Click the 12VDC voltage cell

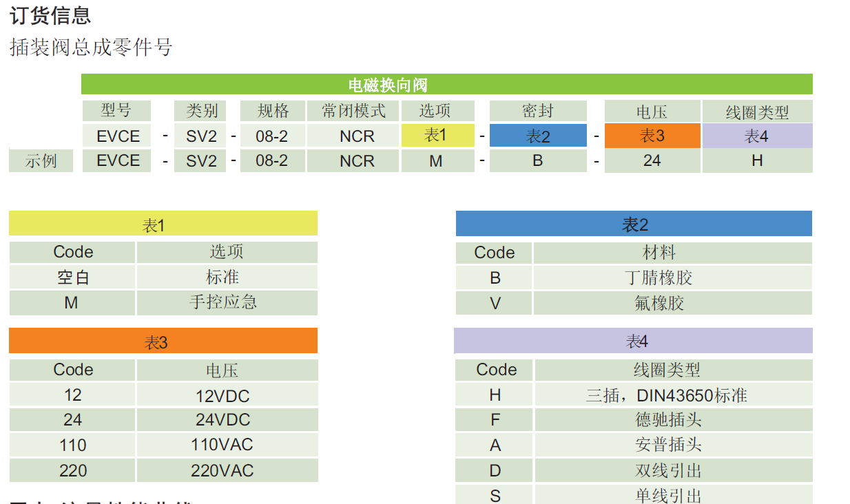[227, 396]
